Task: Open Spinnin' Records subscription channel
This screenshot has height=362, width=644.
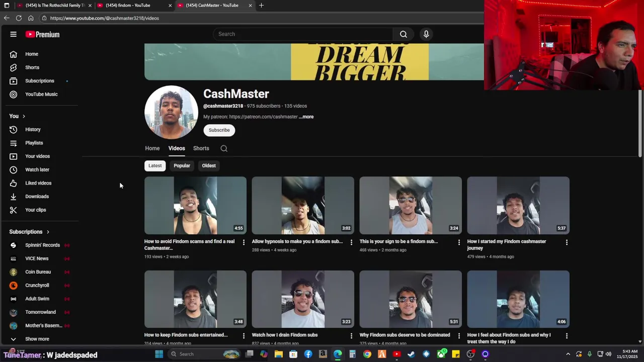Action: coord(41,245)
